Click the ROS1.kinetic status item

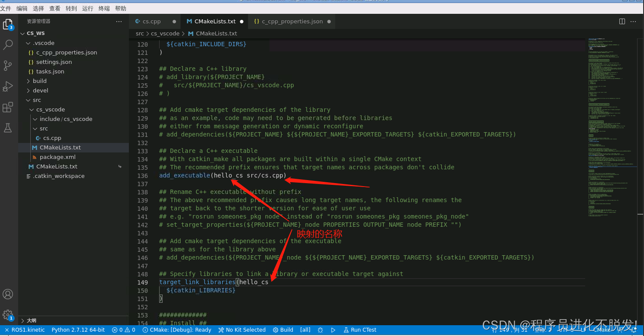point(25,330)
